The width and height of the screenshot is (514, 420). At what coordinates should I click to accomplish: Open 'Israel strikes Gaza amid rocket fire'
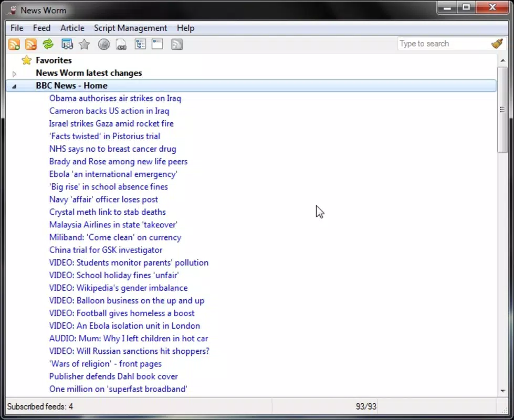click(x=111, y=123)
